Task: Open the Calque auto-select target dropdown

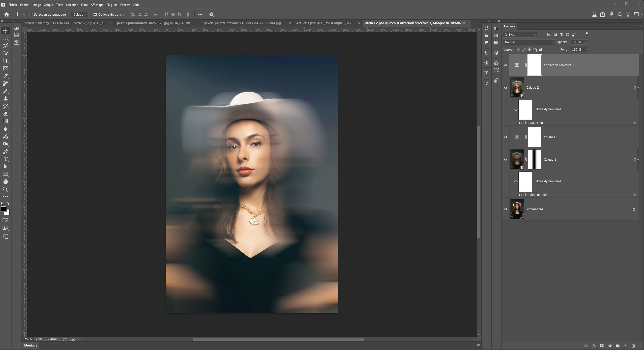Action: 80,15
